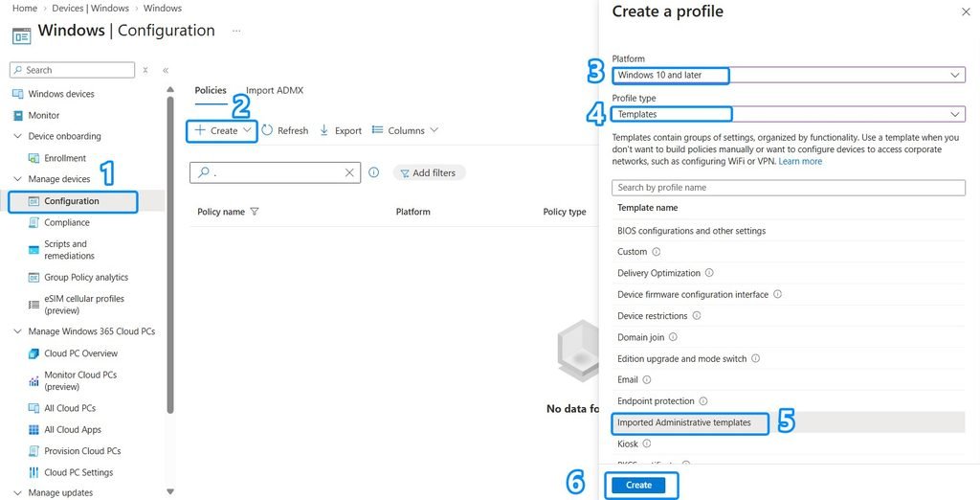The image size is (980, 500).
Task: Click the eSIM cellular profiles icon
Action: (33, 305)
